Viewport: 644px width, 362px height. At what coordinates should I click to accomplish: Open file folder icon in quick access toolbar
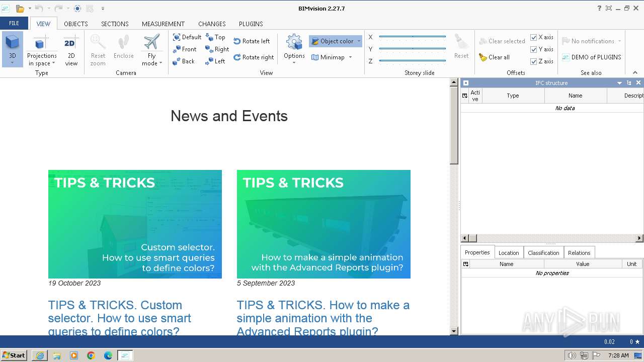(x=20, y=9)
